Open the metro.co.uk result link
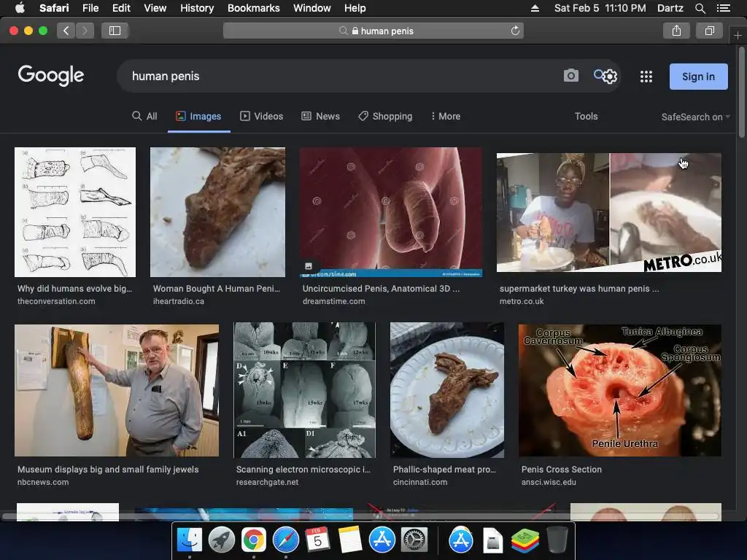 click(x=522, y=301)
